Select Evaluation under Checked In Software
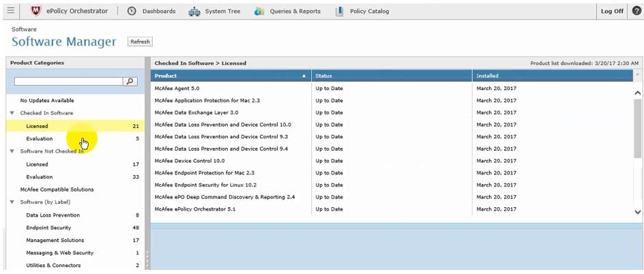Screen dimensions: 644x274 pyautogui.click(x=39, y=139)
